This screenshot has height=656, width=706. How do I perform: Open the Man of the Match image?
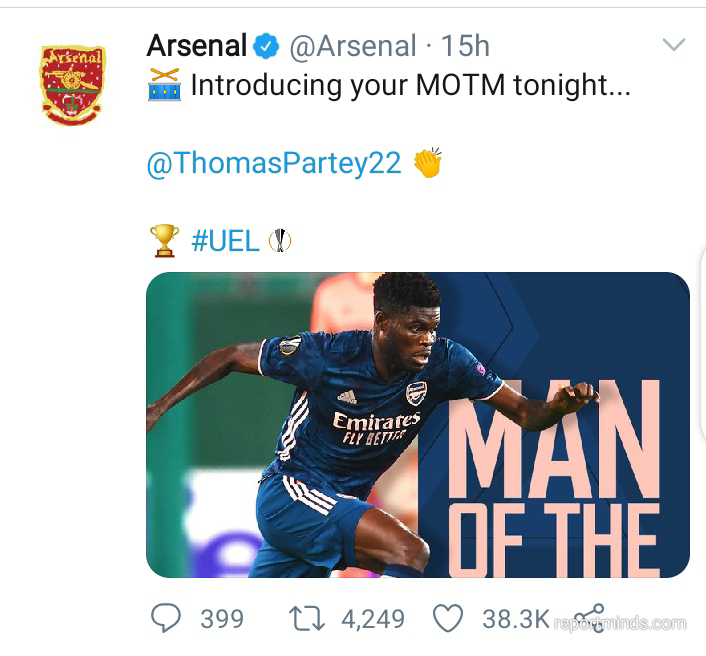418,424
